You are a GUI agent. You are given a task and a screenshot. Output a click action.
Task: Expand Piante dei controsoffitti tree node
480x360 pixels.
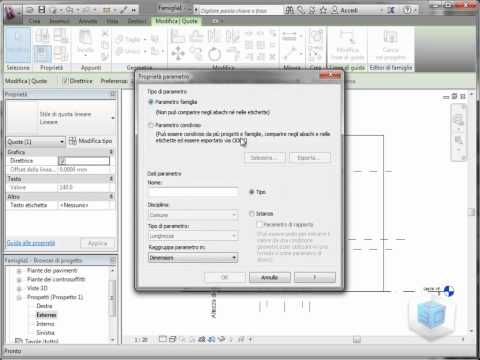click(19, 280)
